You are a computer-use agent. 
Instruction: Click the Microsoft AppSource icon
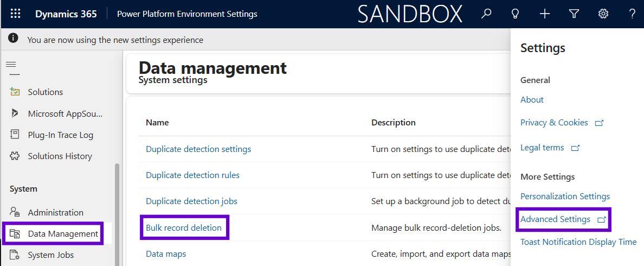(x=15, y=113)
